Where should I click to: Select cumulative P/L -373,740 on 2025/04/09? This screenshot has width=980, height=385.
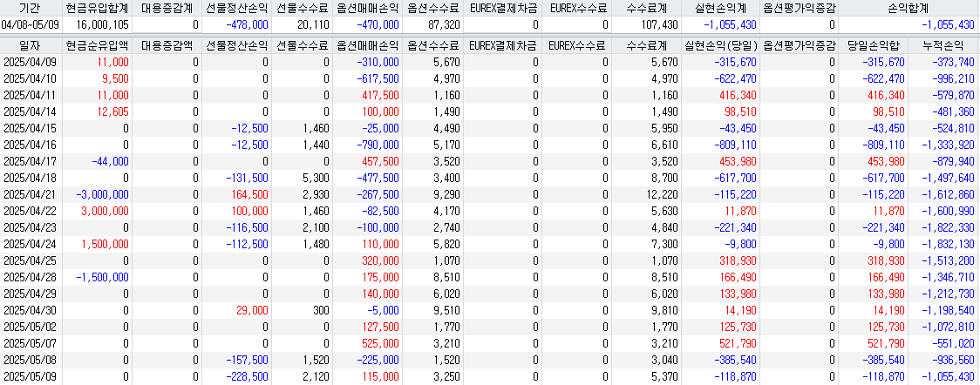pyautogui.click(x=952, y=62)
